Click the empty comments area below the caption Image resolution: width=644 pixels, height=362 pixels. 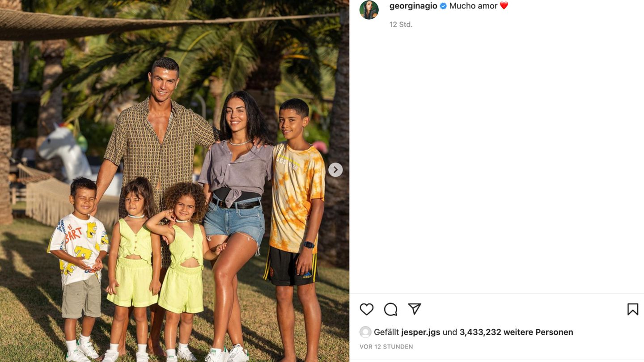496,161
